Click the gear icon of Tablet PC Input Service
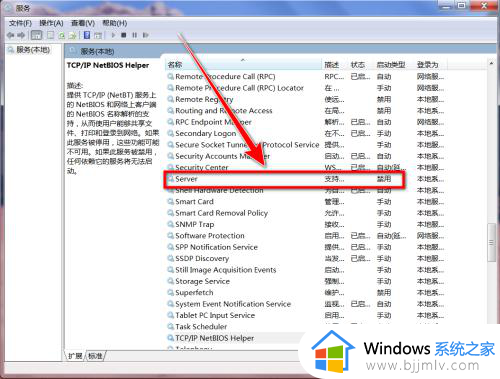Image resolution: width=500 pixels, height=379 pixels. pyautogui.click(x=171, y=315)
